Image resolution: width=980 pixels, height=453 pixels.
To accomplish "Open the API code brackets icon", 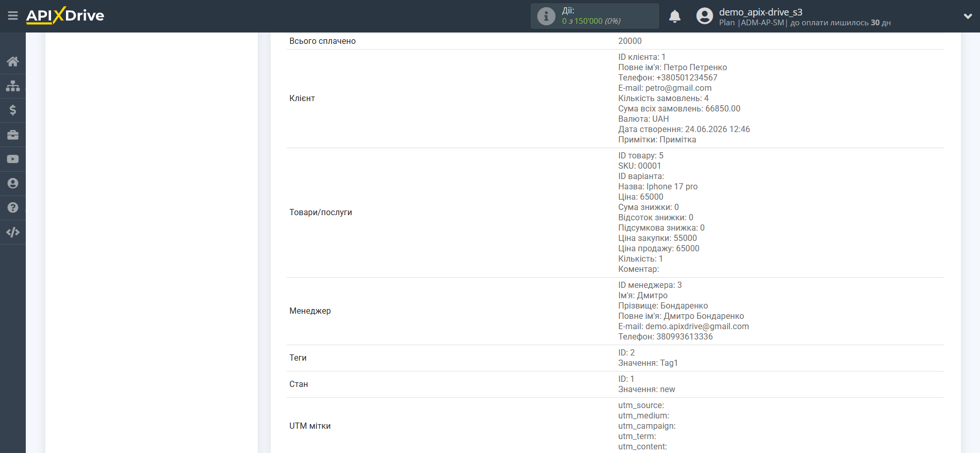I will [x=13, y=232].
